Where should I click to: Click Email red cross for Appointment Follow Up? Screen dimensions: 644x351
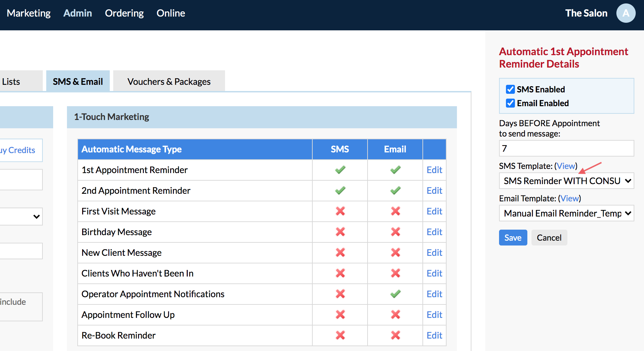pos(396,314)
